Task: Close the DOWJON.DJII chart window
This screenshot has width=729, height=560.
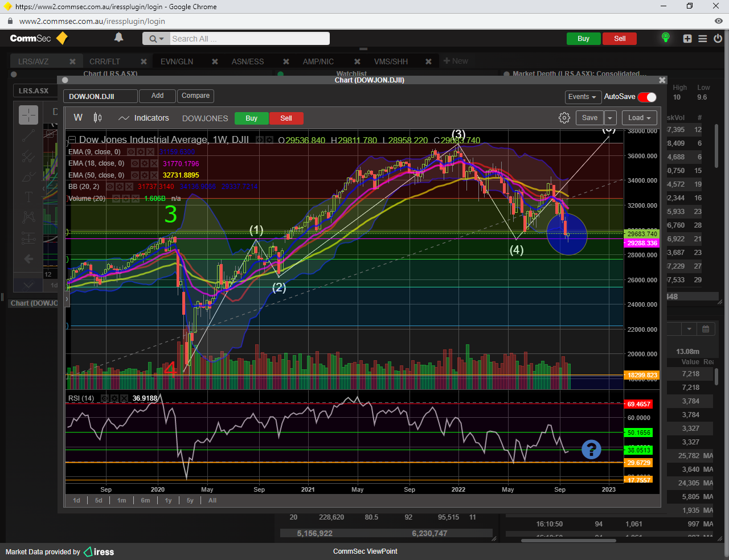Action: click(662, 80)
